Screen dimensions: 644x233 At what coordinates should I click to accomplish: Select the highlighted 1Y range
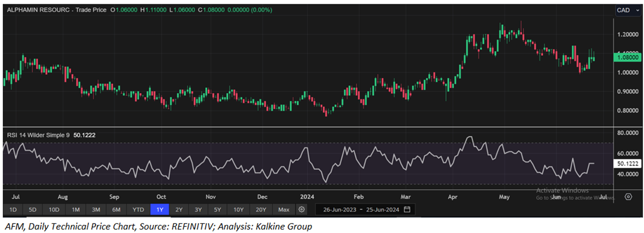160,209
